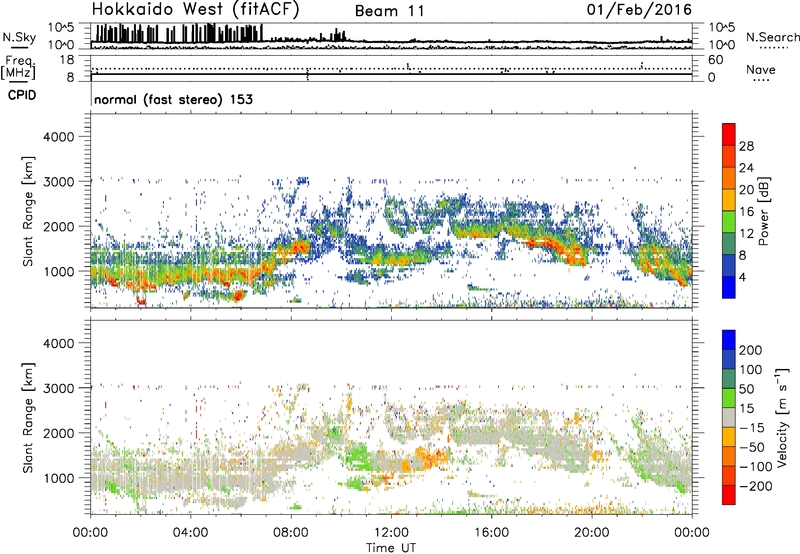This screenshot has height=554, width=800.
Task: Select the 'Beam 11' label
Action: point(389,11)
